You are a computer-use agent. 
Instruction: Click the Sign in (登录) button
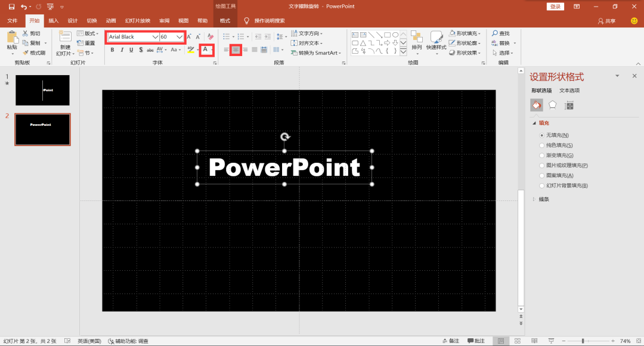[555, 7]
